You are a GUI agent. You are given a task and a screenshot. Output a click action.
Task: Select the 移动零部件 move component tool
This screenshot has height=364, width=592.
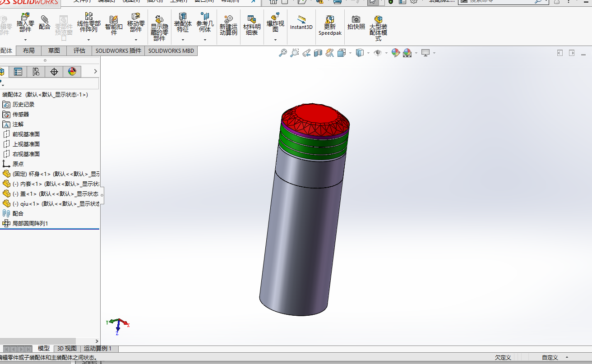[136, 23]
